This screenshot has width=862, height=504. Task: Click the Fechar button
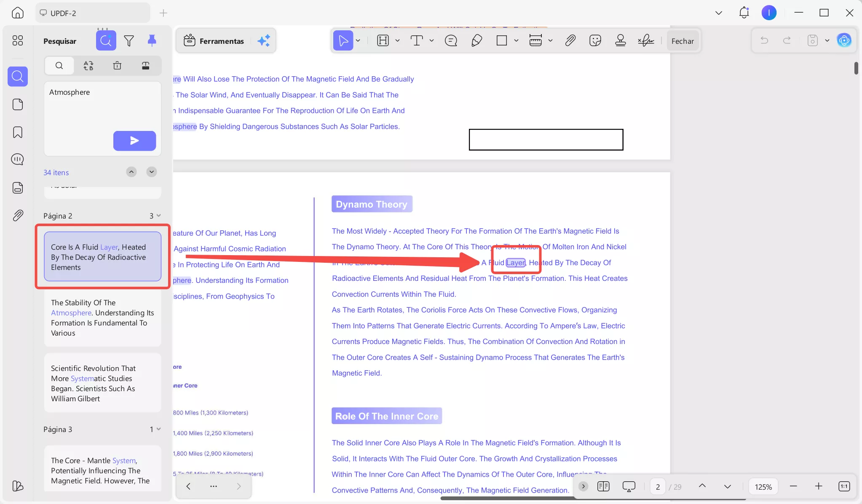(x=682, y=41)
